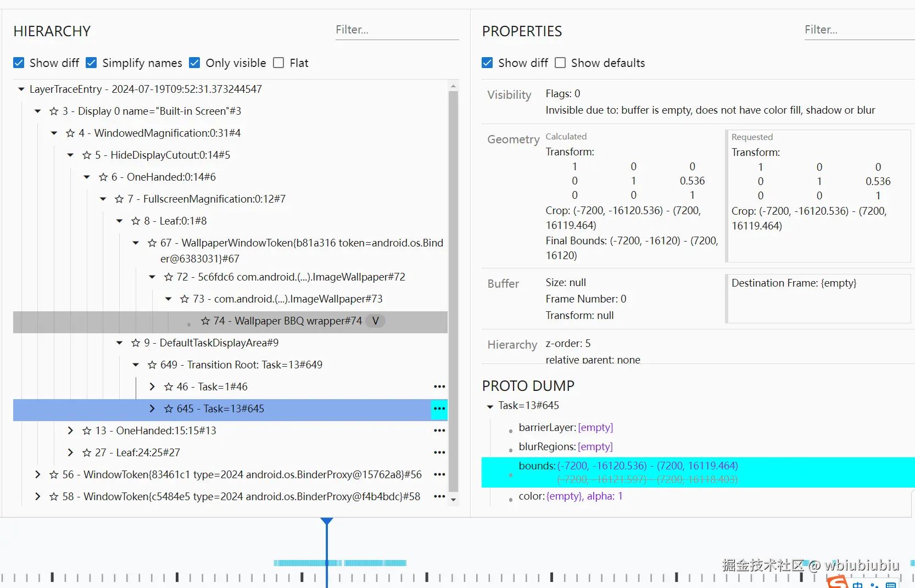This screenshot has height=588, width=915.
Task: Star the 46 - Task=1#46 row
Action: pyautogui.click(x=169, y=387)
